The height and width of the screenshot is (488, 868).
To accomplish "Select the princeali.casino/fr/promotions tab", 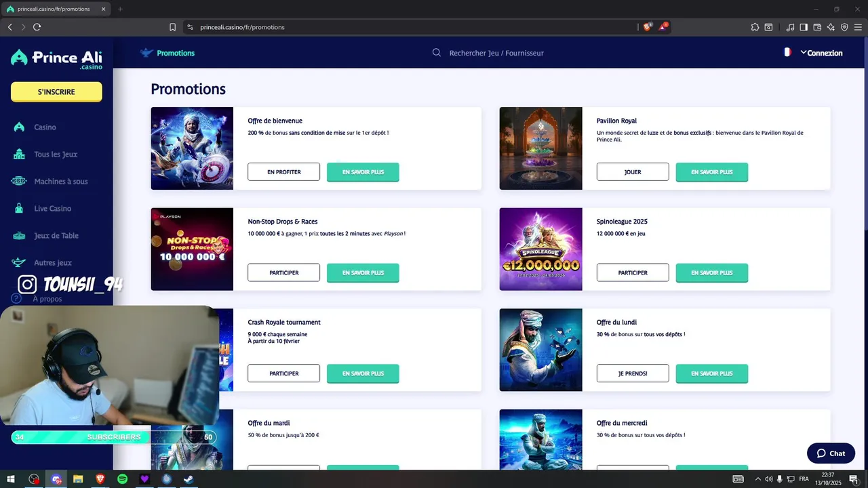I will [56, 9].
